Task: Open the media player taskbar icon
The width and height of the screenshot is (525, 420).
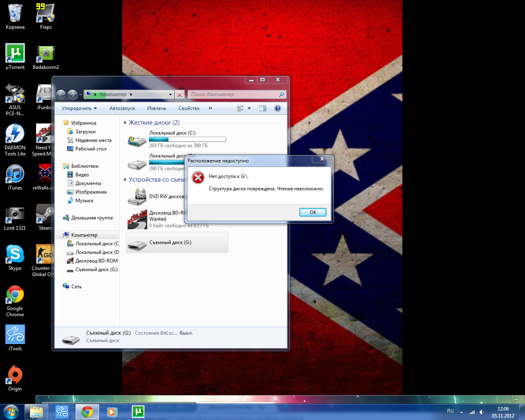Action: (x=112, y=412)
